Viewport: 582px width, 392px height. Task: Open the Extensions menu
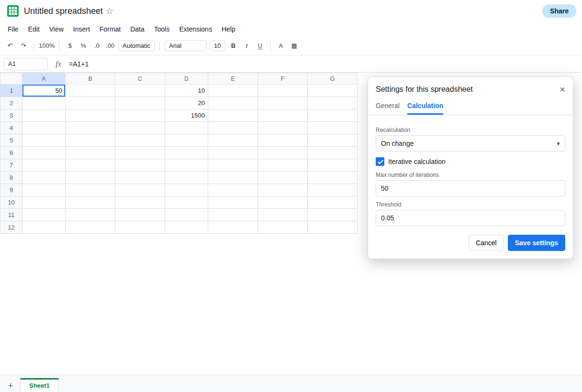(x=196, y=29)
